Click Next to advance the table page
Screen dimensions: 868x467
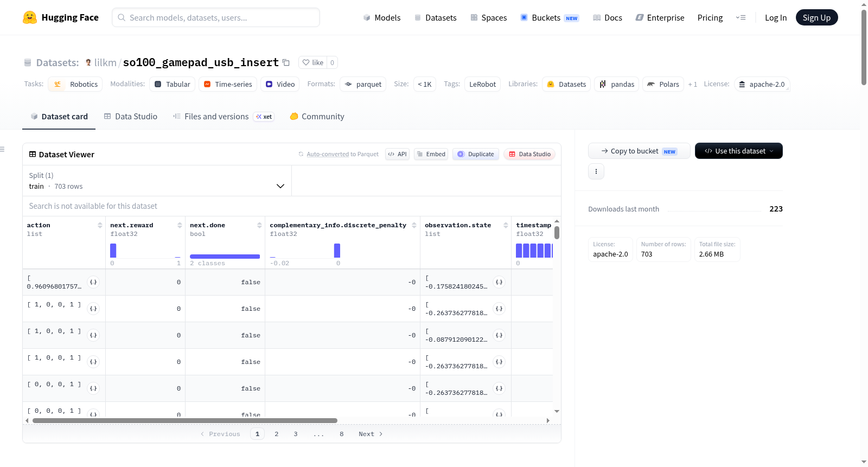[371, 434]
